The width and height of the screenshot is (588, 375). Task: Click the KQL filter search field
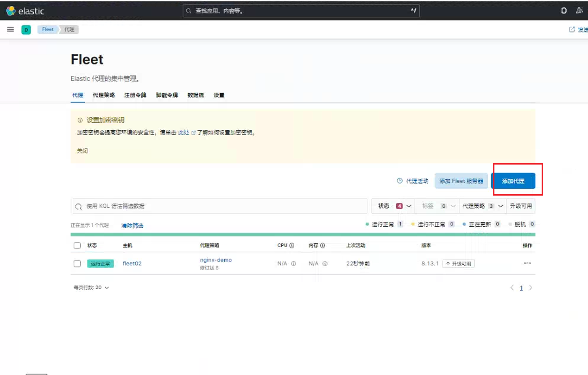tap(219, 206)
